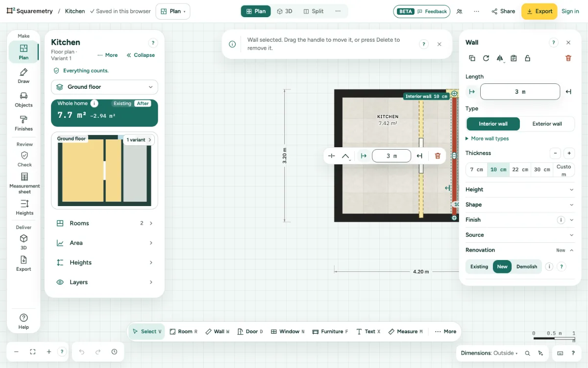Expand the Height section in Wall panel
Viewport: 588px width, 368px height.
pyautogui.click(x=519, y=189)
